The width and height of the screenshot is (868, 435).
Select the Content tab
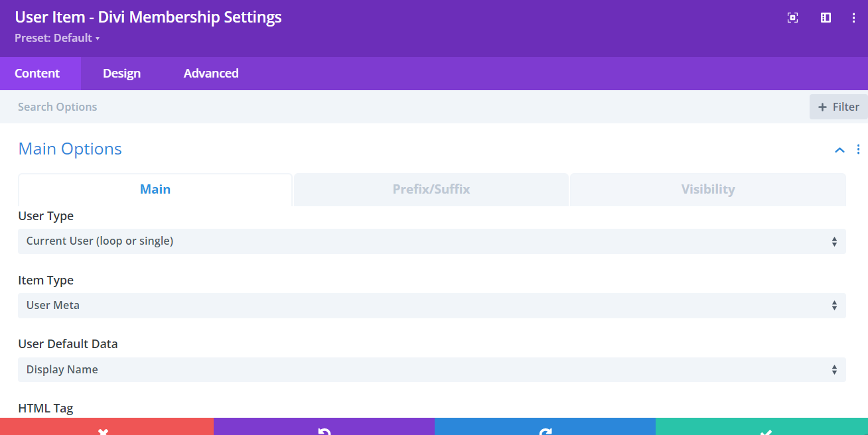click(37, 74)
